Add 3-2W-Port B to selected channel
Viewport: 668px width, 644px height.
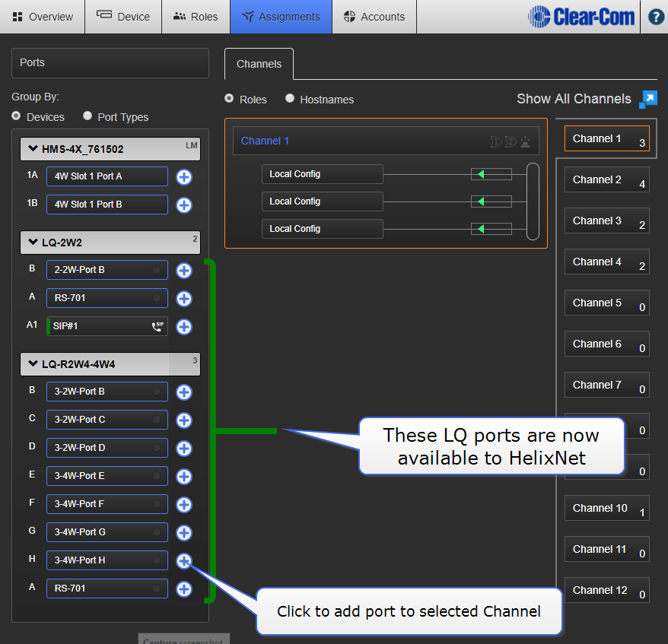click(x=184, y=392)
